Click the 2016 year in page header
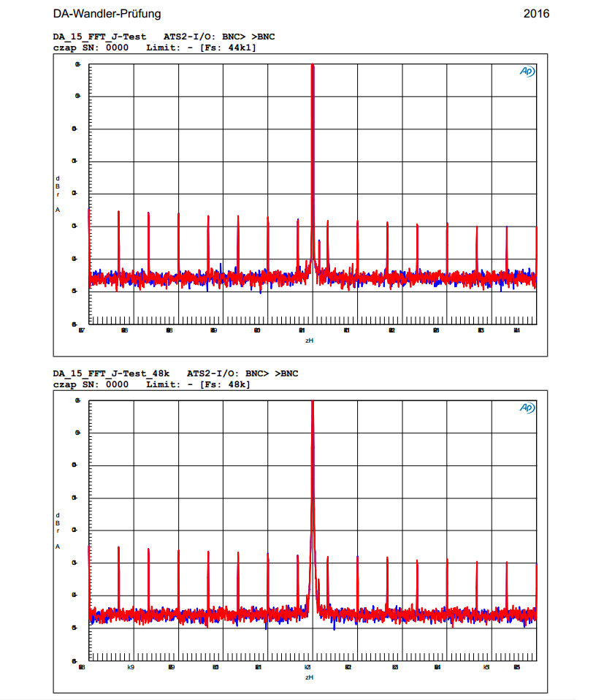This screenshot has height=700, width=604. [536, 14]
